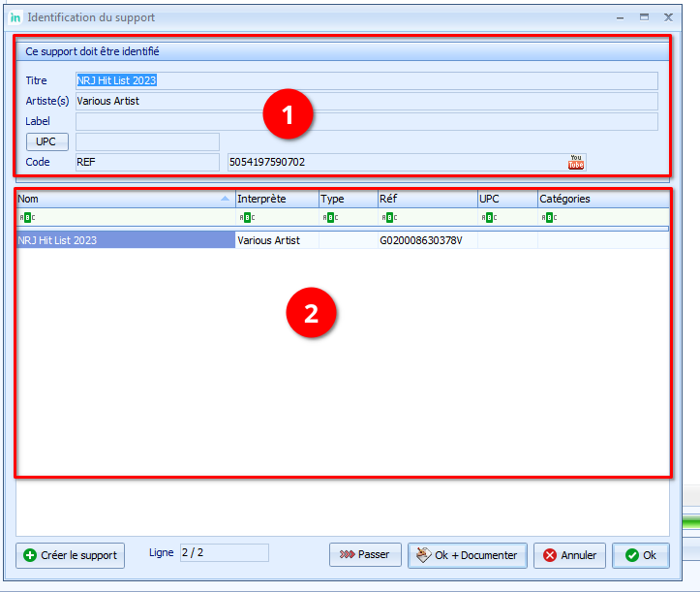
Task: Select the NRJ Hit List 2023 row
Action: (126, 240)
